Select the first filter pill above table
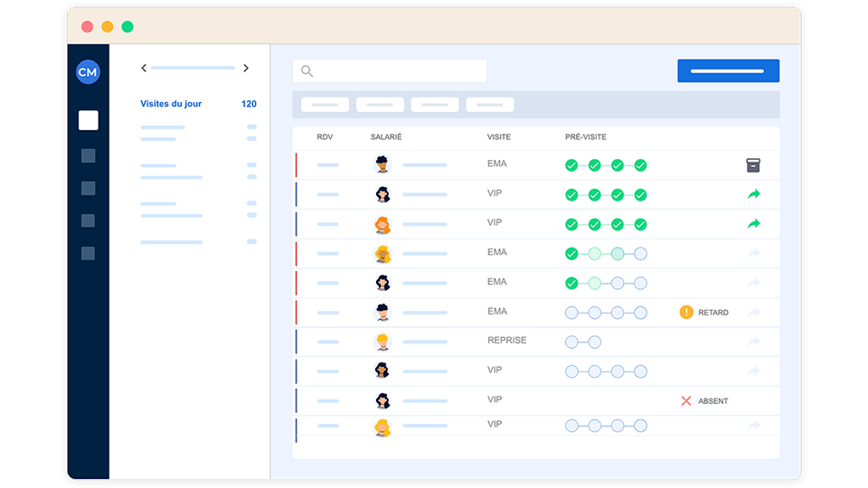Screen dimensions: 868x488 [325, 105]
